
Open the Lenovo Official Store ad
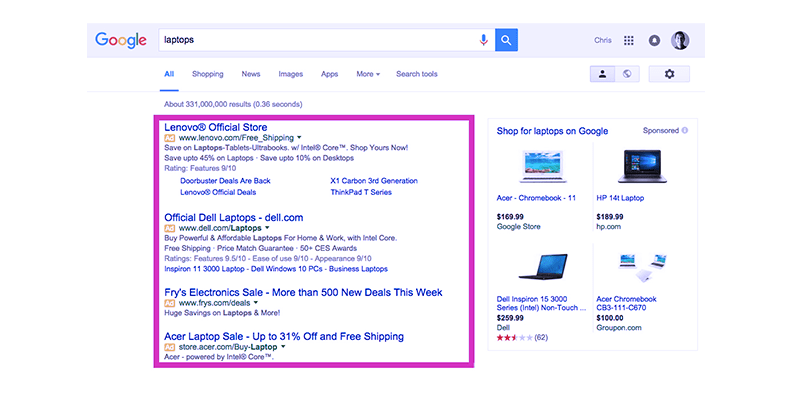pyautogui.click(x=216, y=127)
